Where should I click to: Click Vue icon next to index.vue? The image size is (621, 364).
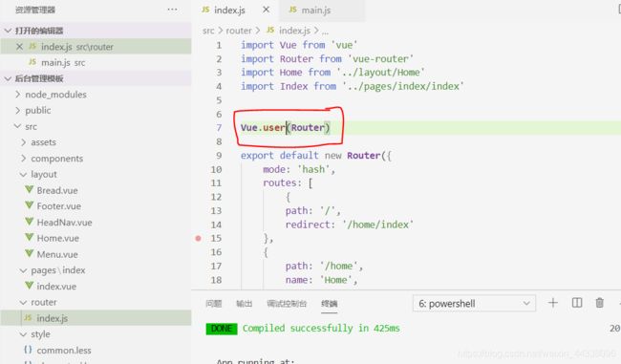pyautogui.click(x=29, y=285)
